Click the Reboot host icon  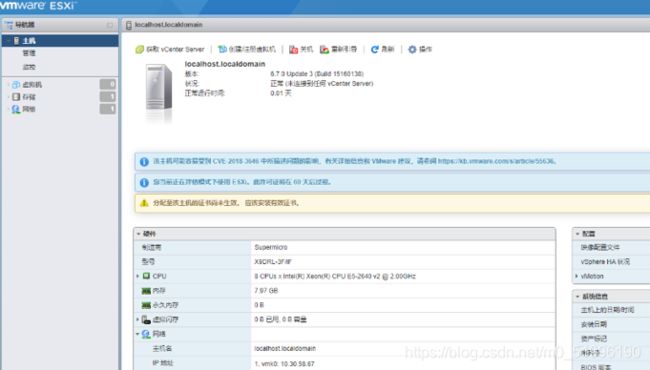(324, 49)
